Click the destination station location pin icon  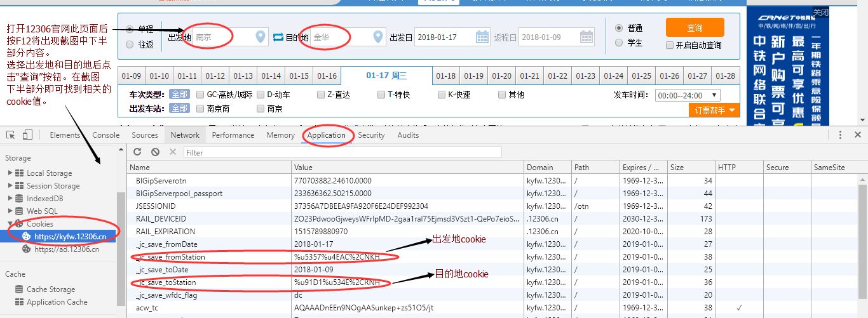click(x=379, y=37)
